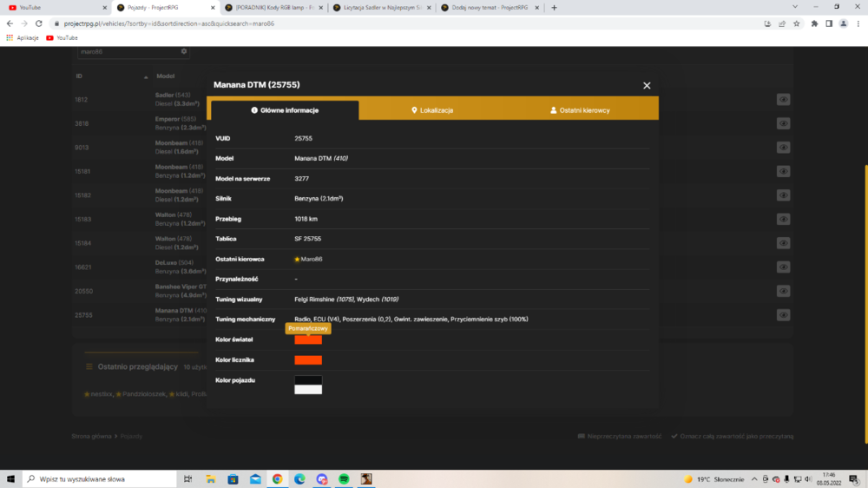Screen dimensions: 868x488
Task: Expand the tab search chevron in Chrome
Action: click(795, 7)
